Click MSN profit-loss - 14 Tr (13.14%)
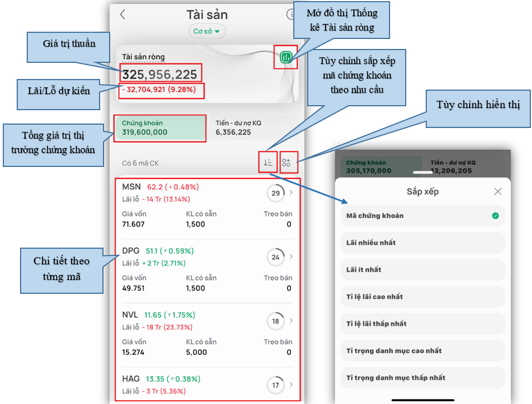Viewport: 532px width, 404px height. [x=166, y=199]
